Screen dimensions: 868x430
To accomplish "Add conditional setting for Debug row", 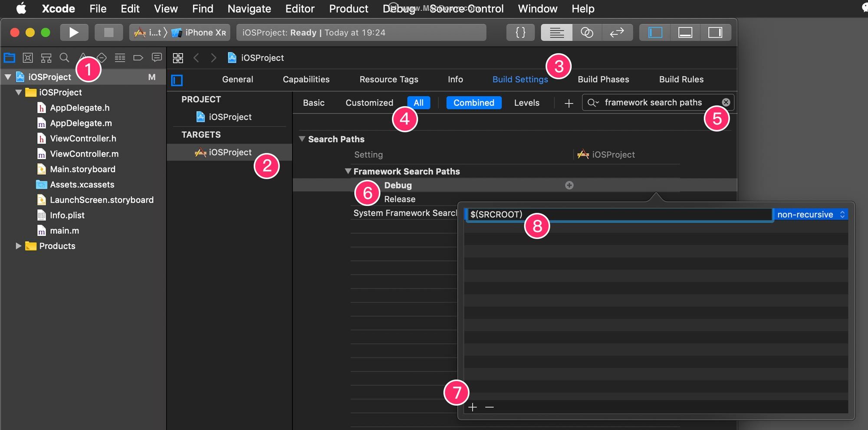I will [569, 185].
